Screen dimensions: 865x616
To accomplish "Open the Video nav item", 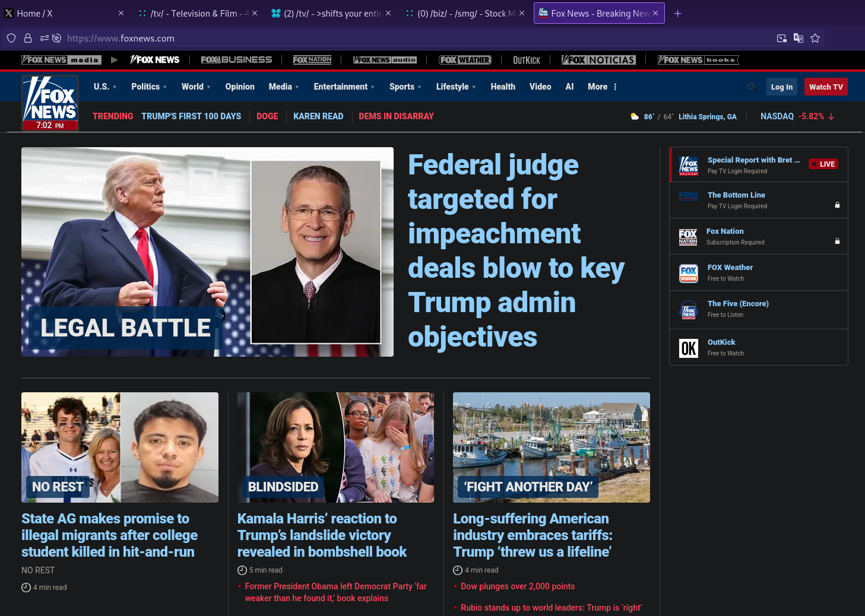I will (x=540, y=87).
